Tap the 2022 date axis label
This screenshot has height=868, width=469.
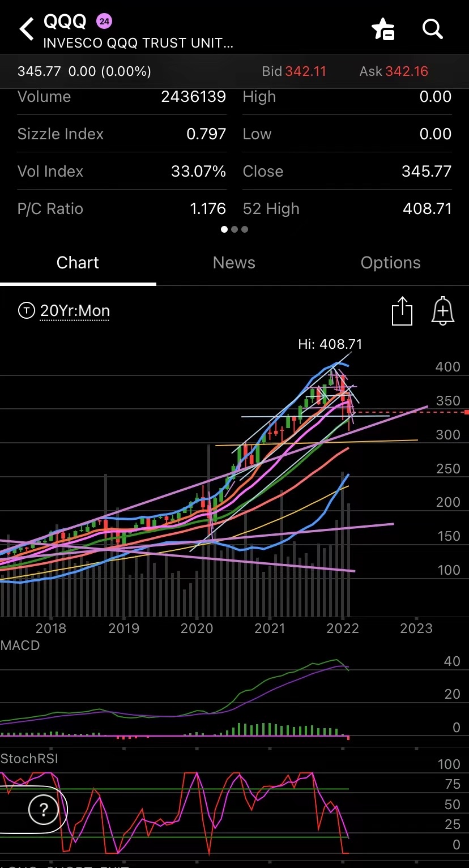point(343,628)
